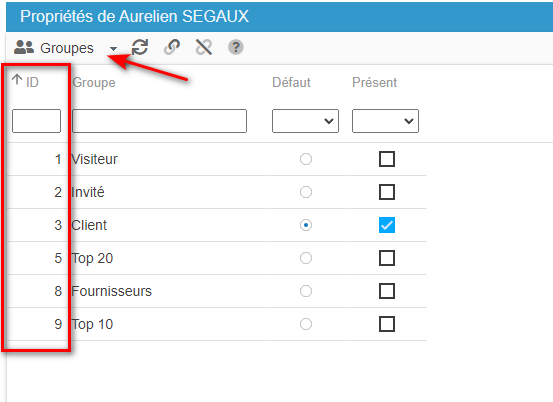Click the link chain icon
This screenshot has width=553, height=402.
click(x=172, y=47)
